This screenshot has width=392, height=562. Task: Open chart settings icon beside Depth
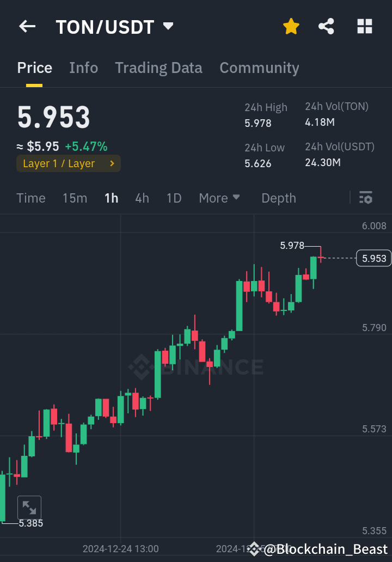coord(365,198)
